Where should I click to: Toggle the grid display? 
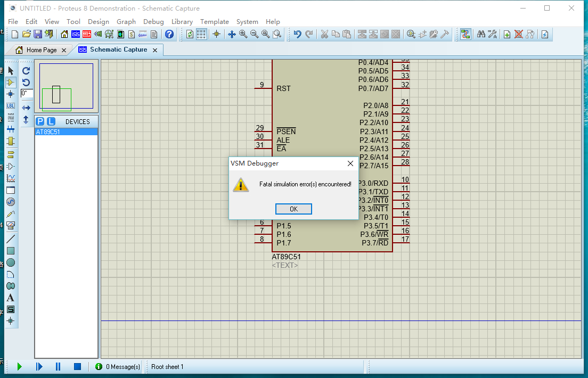201,35
